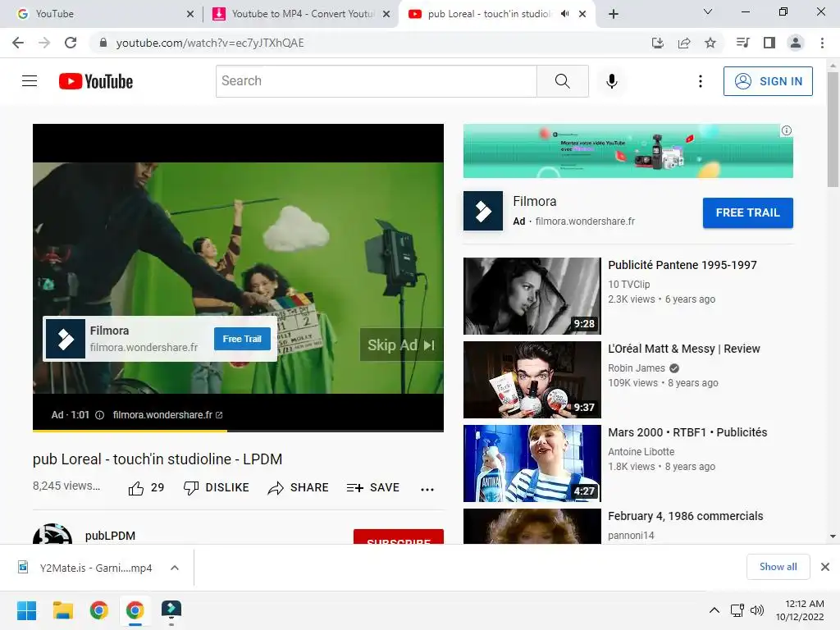Open YouTube settings three-dot menu

(x=700, y=81)
